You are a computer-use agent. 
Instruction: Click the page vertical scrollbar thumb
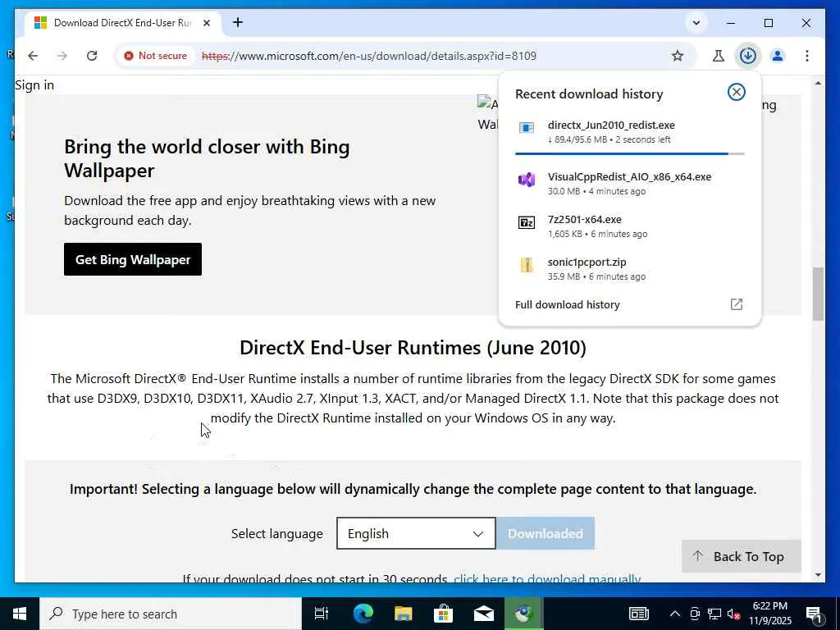(818, 294)
